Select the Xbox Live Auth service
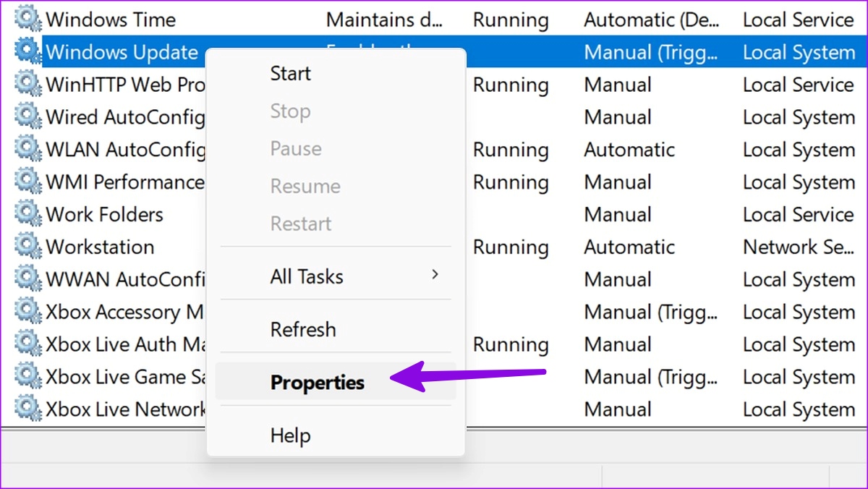This screenshot has height=489, width=868. pyautogui.click(x=125, y=345)
